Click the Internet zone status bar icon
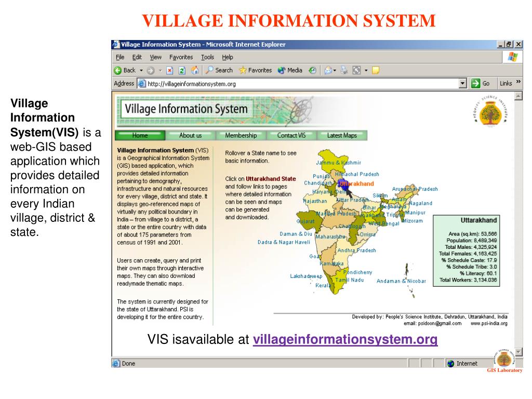Viewport: 532px width, 399px height. (451, 364)
